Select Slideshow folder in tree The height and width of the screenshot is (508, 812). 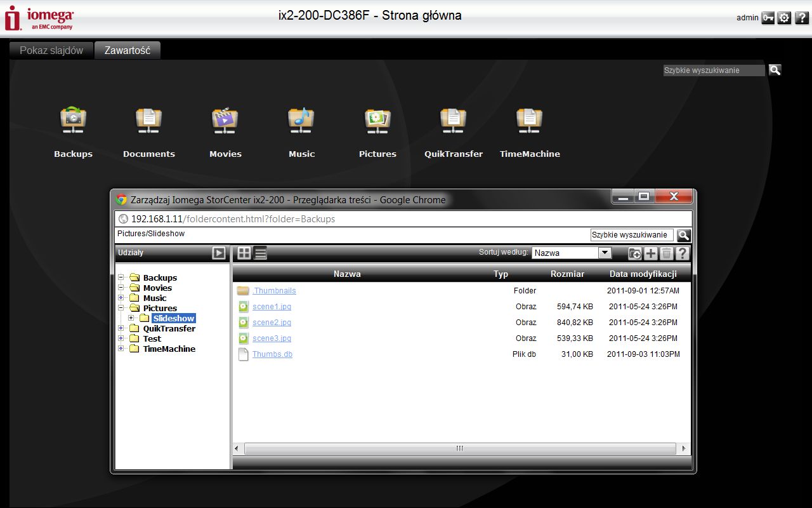pos(174,318)
